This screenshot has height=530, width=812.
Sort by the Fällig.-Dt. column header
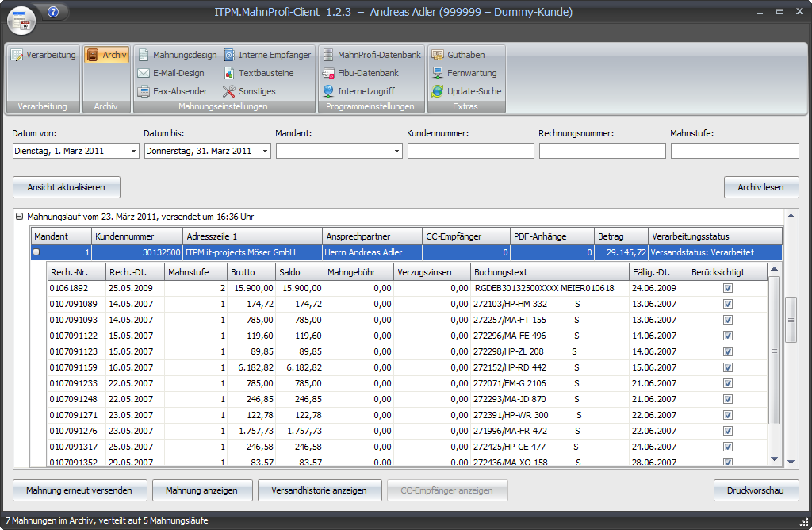[658, 272]
